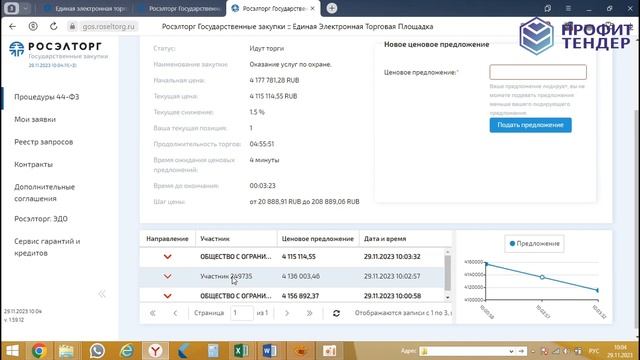Open Word from the taskbar

click(x=269, y=351)
